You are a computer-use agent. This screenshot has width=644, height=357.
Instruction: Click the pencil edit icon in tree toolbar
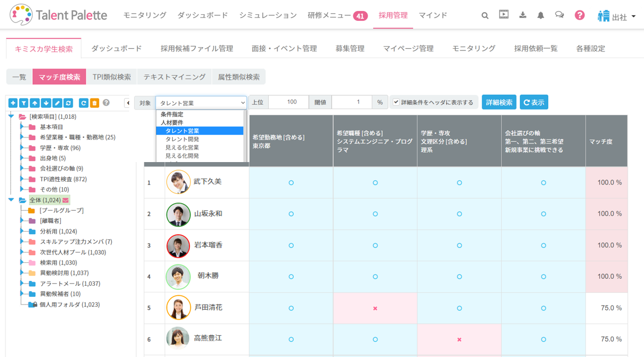(57, 103)
